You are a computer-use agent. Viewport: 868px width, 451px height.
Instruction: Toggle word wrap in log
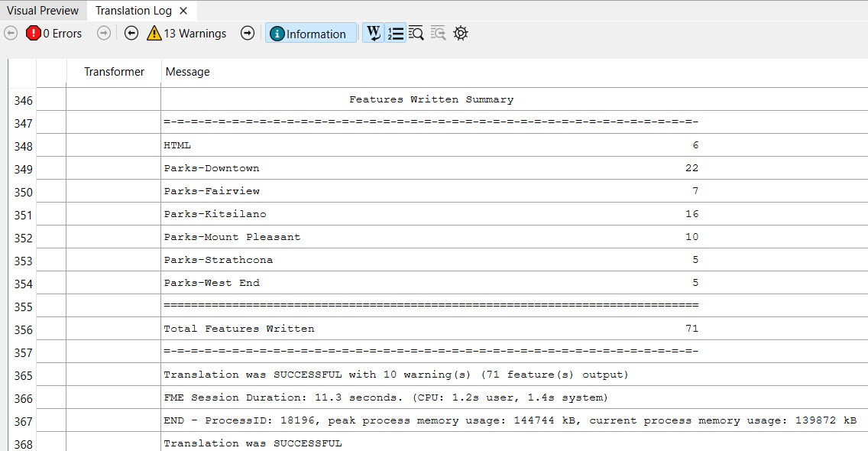tap(374, 34)
